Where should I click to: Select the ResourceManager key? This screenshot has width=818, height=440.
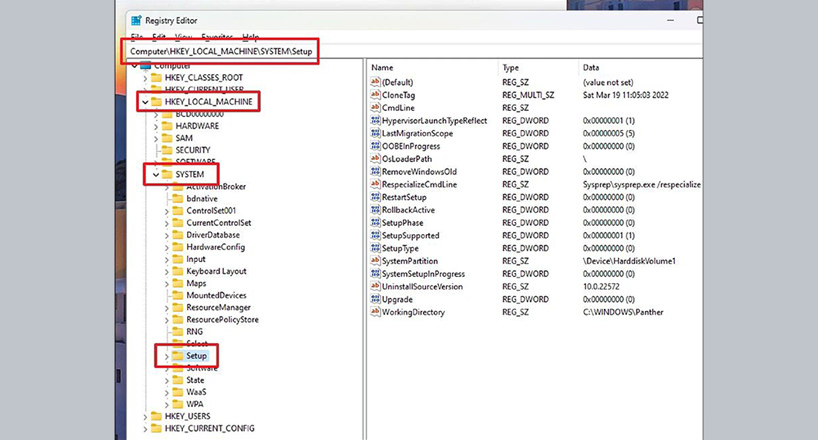219,307
